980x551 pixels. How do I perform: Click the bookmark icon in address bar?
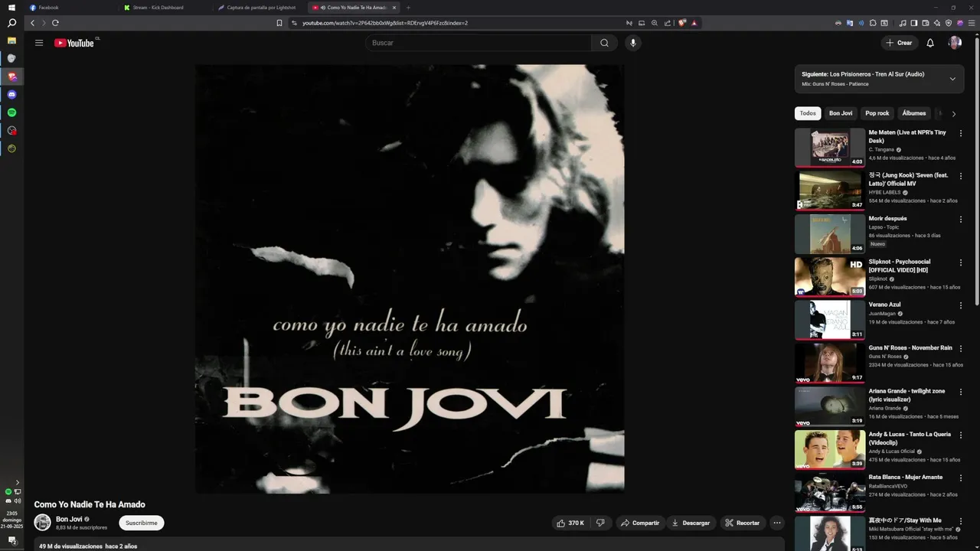click(x=279, y=23)
